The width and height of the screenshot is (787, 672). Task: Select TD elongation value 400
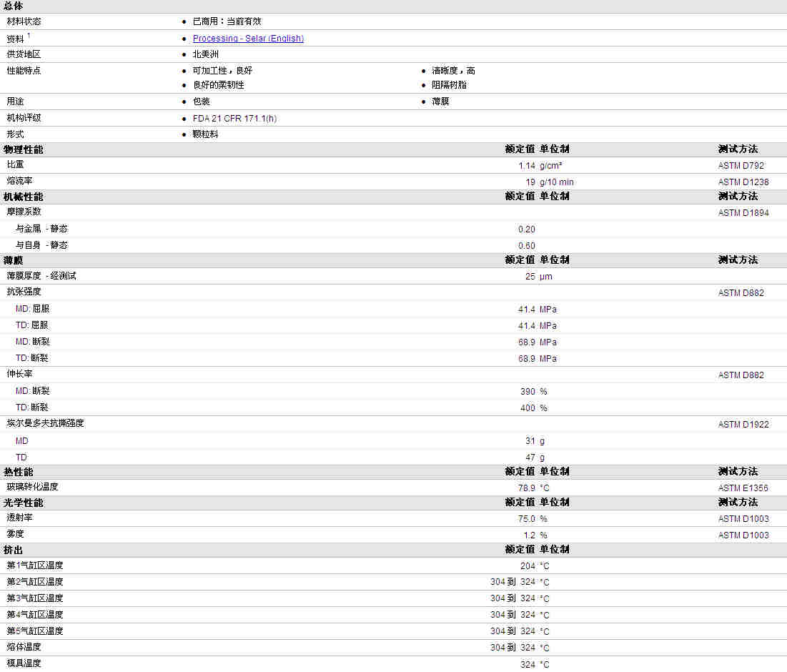point(528,408)
